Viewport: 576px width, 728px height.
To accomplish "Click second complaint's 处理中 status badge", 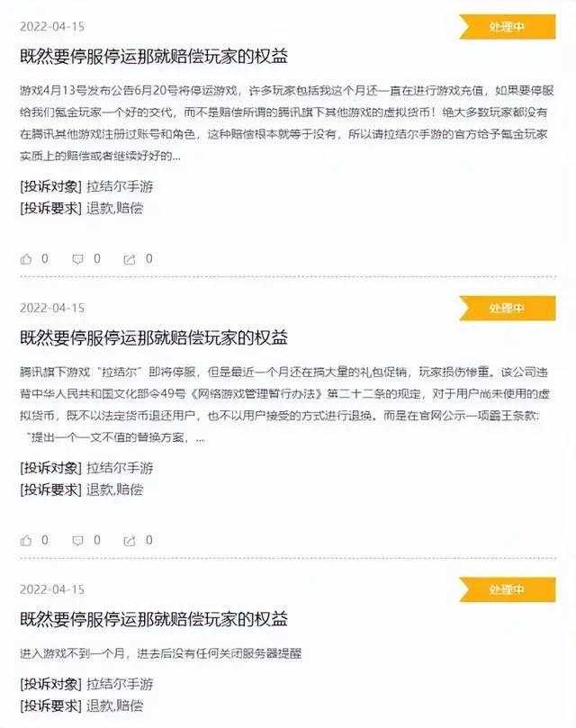I will click(508, 309).
